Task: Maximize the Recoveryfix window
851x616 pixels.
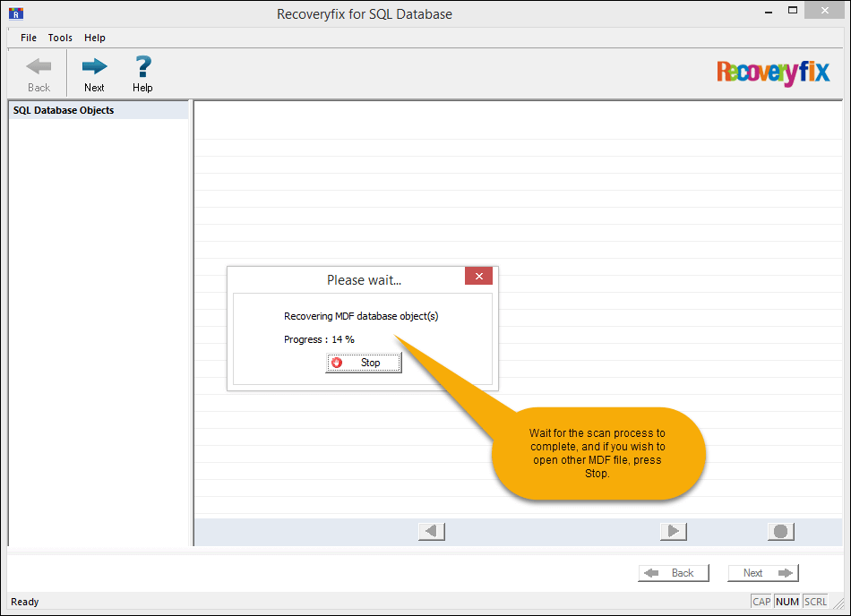Action: [793, 11]
